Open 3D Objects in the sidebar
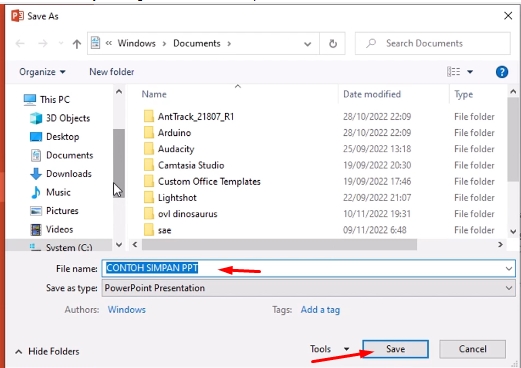The height and width of the screenshot is (368, 521). 60,118
